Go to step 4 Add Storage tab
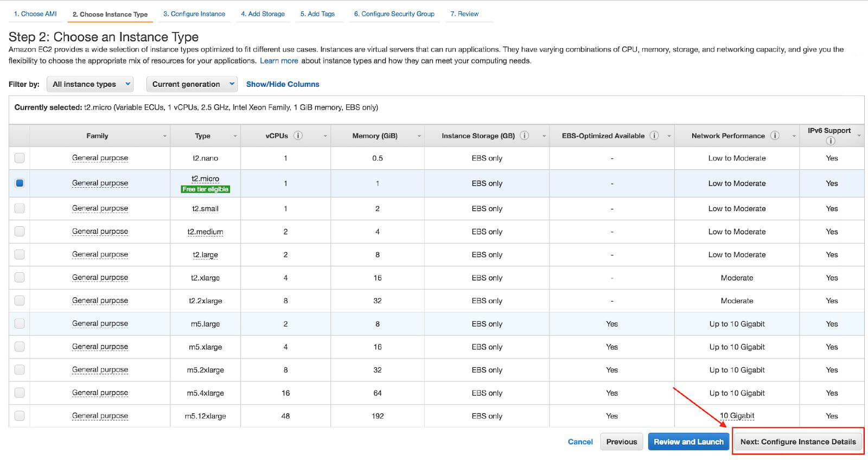 coord(263,14)
